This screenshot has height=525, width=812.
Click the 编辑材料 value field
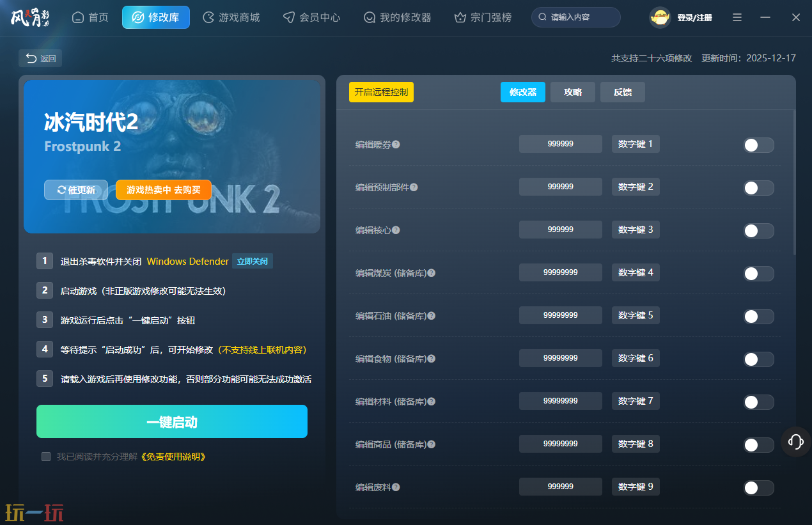tap(561, 401)
